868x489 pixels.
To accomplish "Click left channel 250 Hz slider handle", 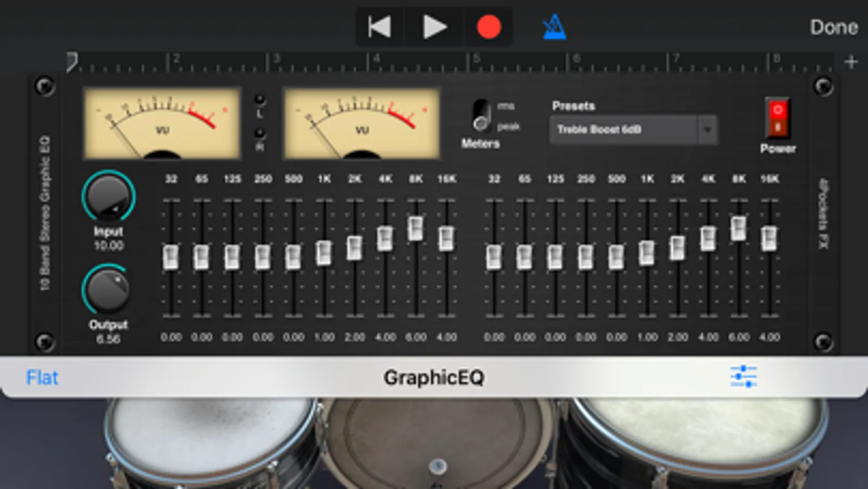I will coord(263,257).
